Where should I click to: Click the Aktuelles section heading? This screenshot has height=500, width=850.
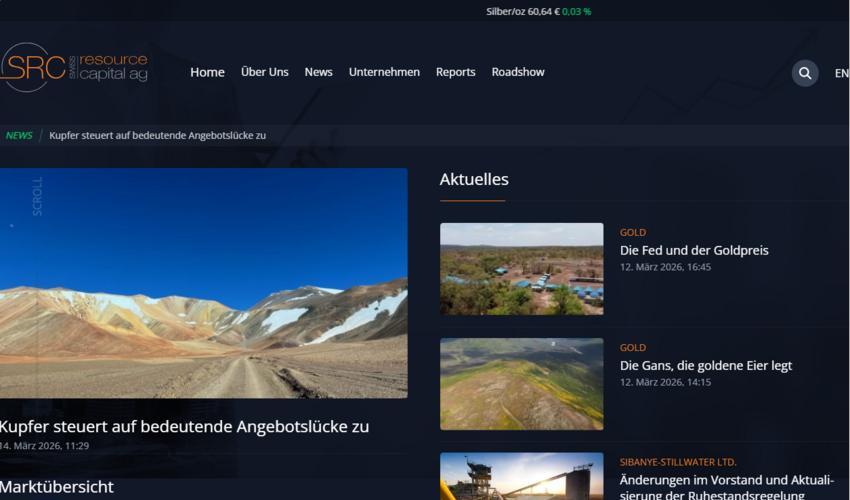click(x=474, y=180)
